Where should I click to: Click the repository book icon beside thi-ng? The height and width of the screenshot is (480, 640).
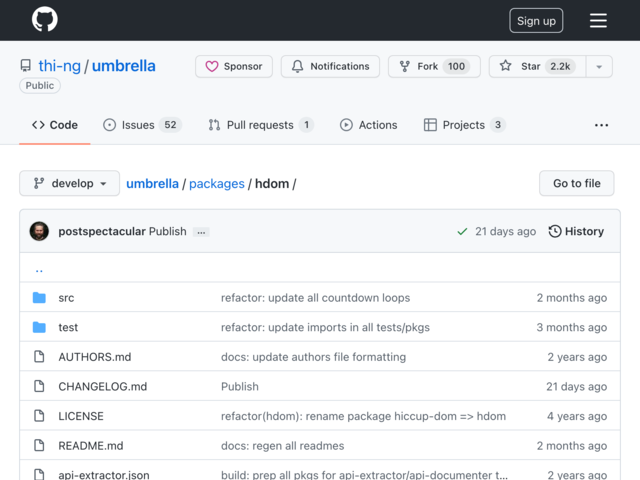tap(26, 66)
